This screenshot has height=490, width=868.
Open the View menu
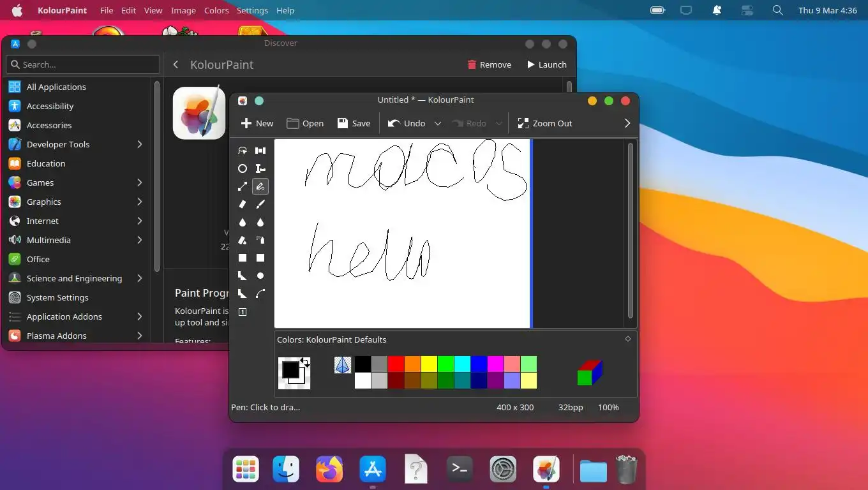tap(153, 10)
